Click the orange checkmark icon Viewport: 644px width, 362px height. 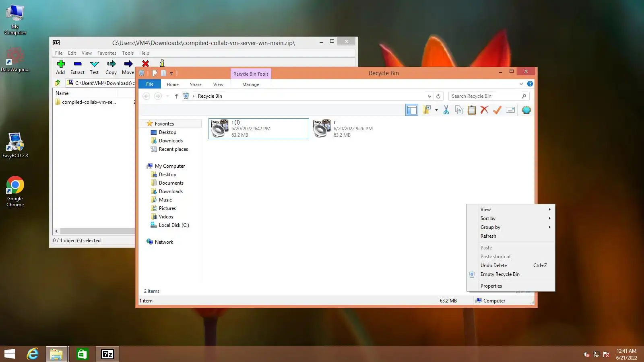497,110
